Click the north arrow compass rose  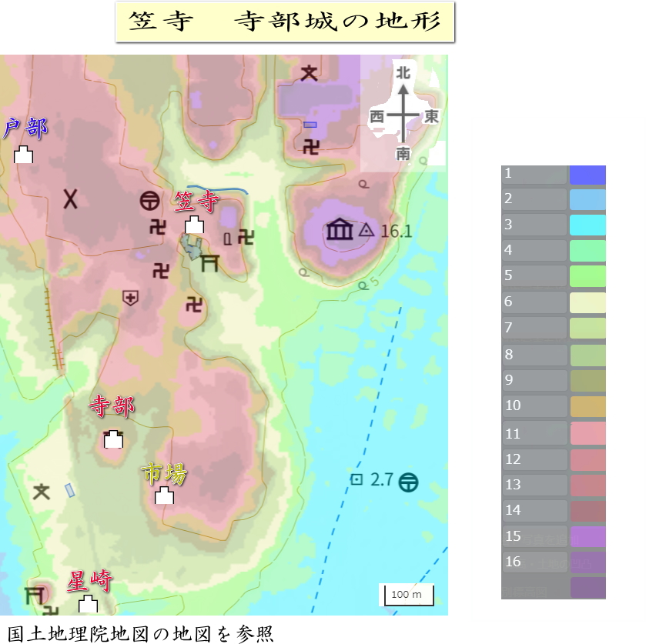coord(403,114)
